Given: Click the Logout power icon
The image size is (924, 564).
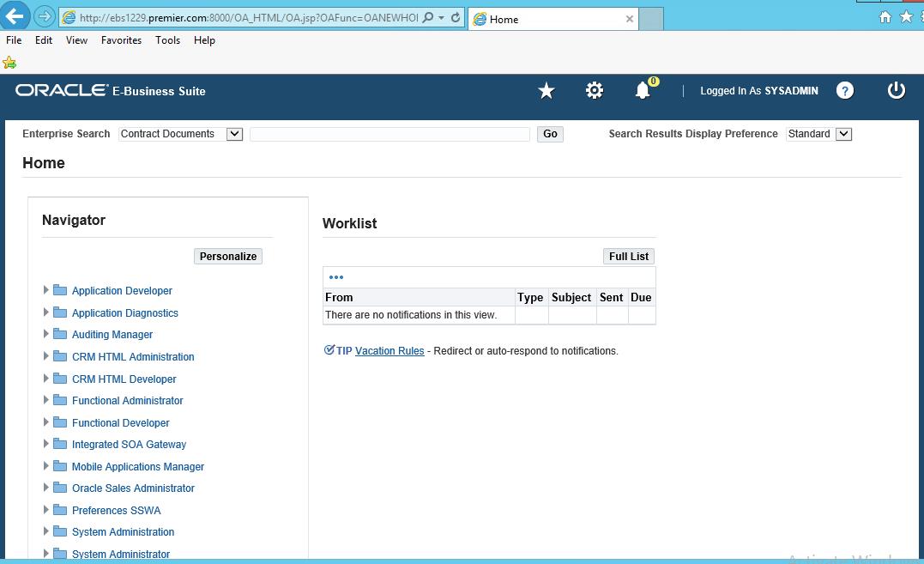Looking at the screenshot, I should point(897,91).
